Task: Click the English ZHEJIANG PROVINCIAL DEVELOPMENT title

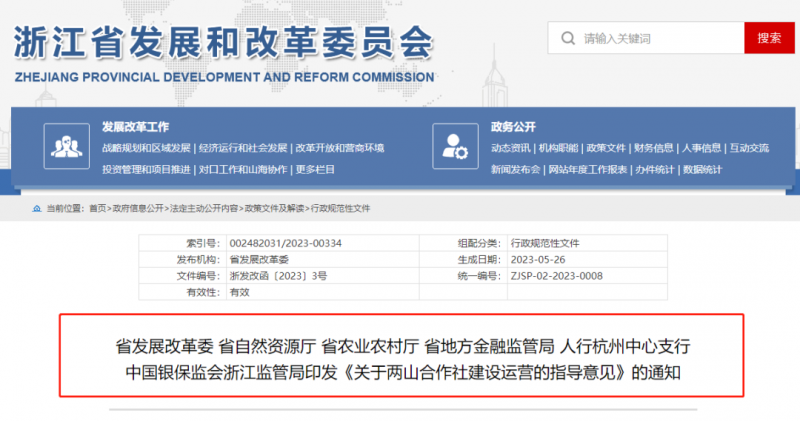Action: click(x=224, y=77)
